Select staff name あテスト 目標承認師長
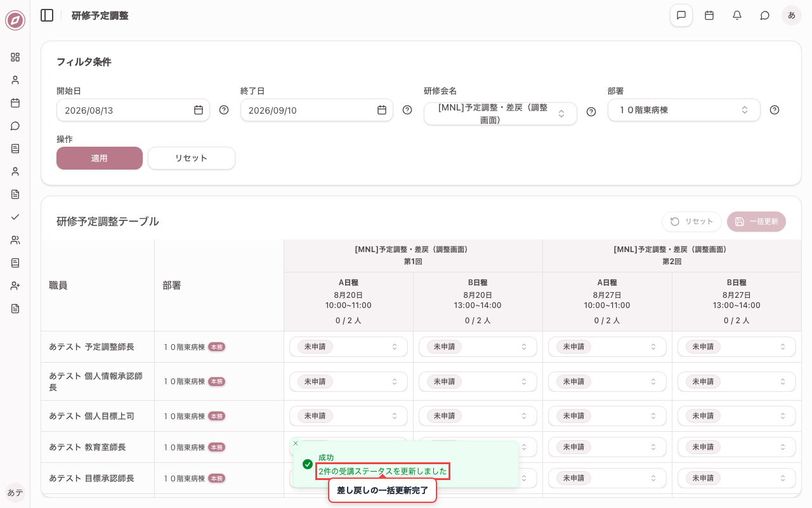 tap(91, 478)
